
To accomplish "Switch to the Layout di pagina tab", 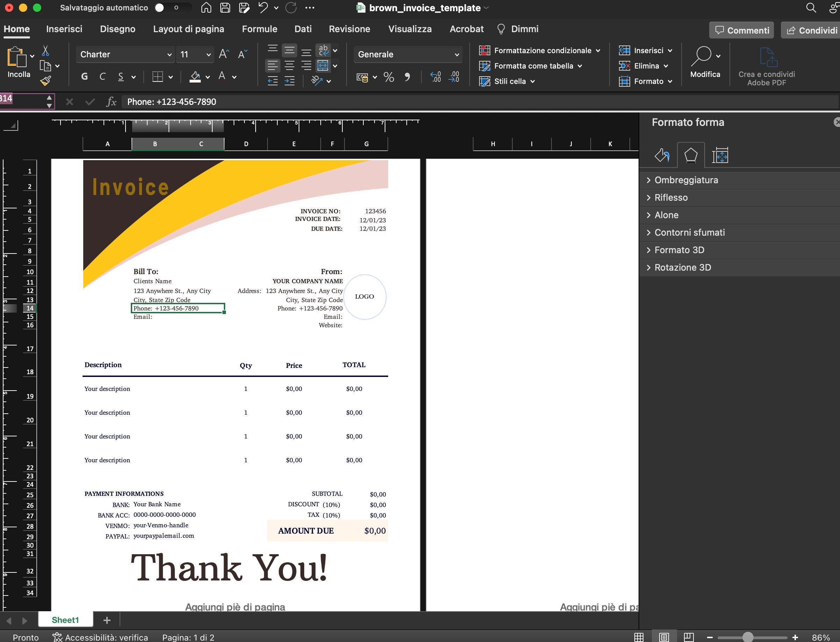I will pos(188,29).
